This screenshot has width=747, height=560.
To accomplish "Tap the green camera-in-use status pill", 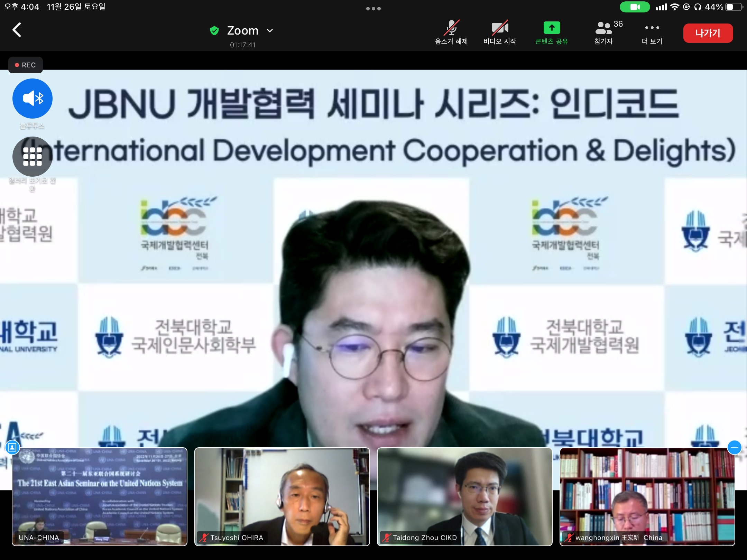I will click(634, 7).
